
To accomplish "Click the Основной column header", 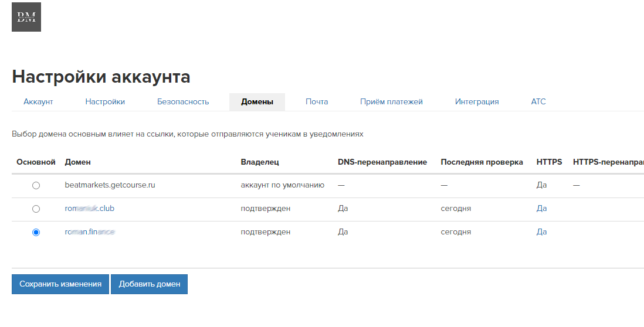I will tap(36, 162).
